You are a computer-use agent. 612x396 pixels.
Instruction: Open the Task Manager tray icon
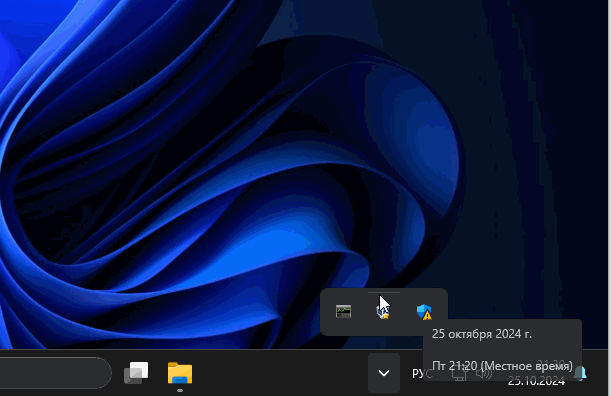pyautogui.click(x=343, y=311)
